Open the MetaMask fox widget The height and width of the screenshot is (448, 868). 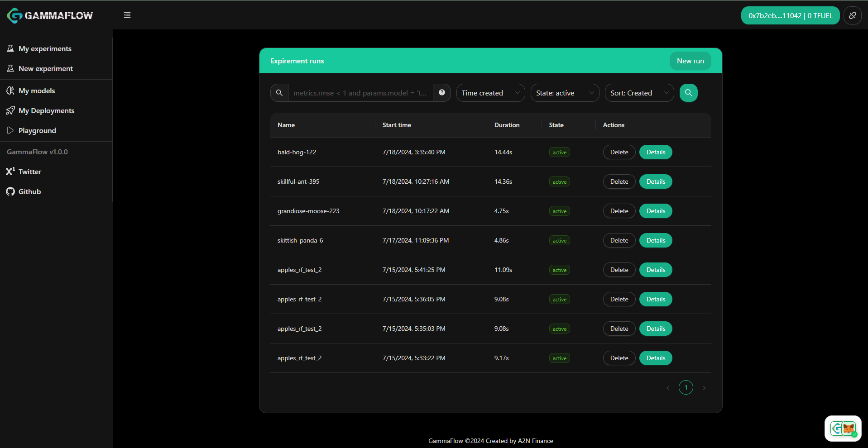(843, 428)
